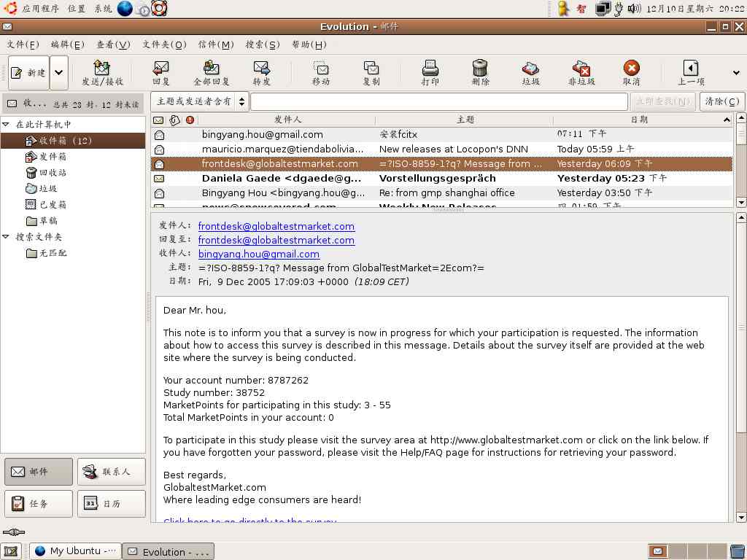This screenshot has height=560, width=747.
Task: Click the 移动 move message icon
Action: (321, 73)
